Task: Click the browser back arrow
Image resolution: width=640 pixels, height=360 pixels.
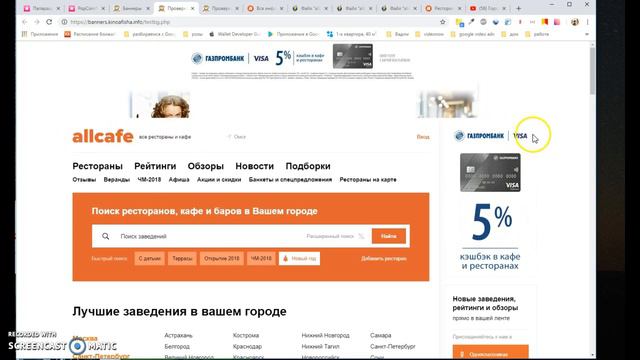Action: click(x=25, y=22)
